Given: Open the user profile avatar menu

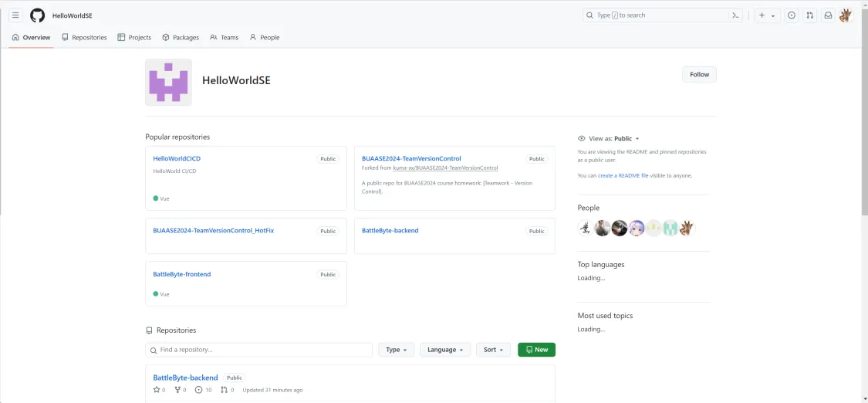Looking at the screenshot, I should (846, 15).
